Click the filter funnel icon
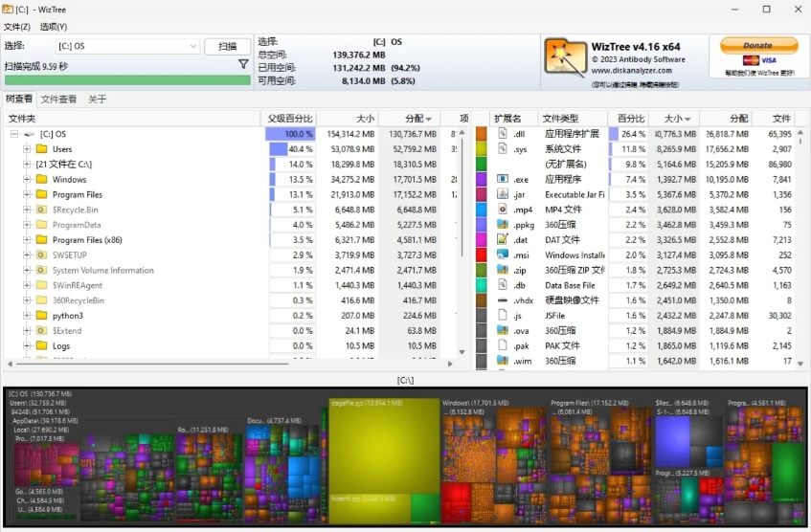The height and width of the screenshot is (532, 811). tap(243, 64)
